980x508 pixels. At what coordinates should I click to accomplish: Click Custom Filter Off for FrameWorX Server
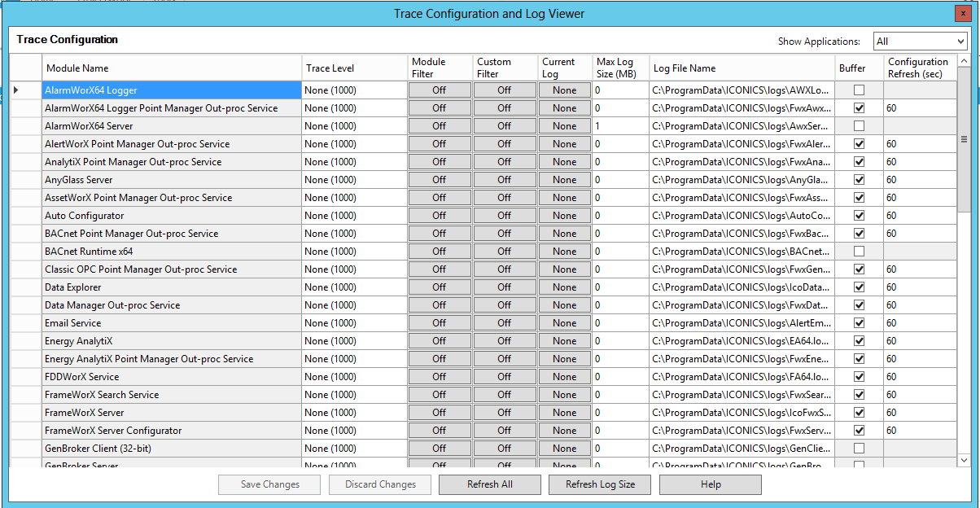[x=505, y=413]
